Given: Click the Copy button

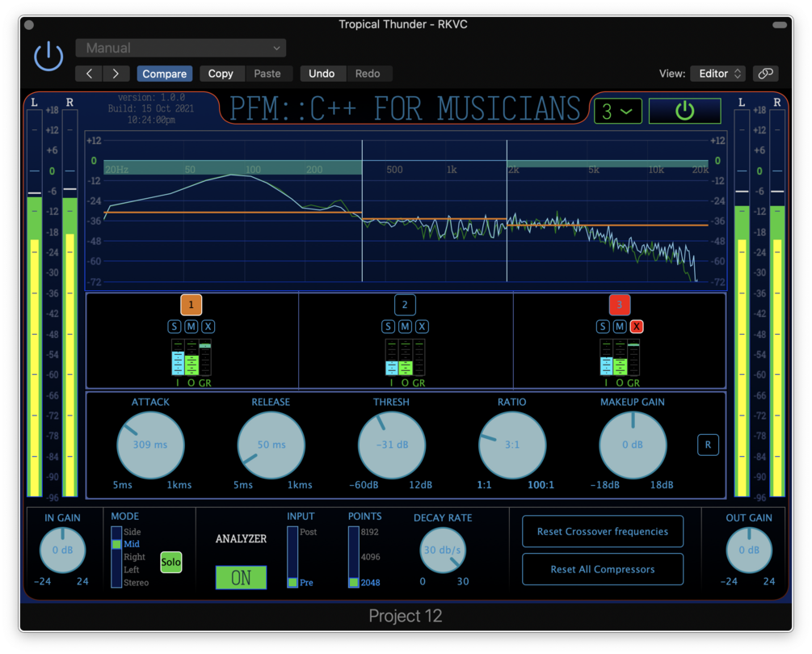Looking at the screenshot, I should pos(221,74).
